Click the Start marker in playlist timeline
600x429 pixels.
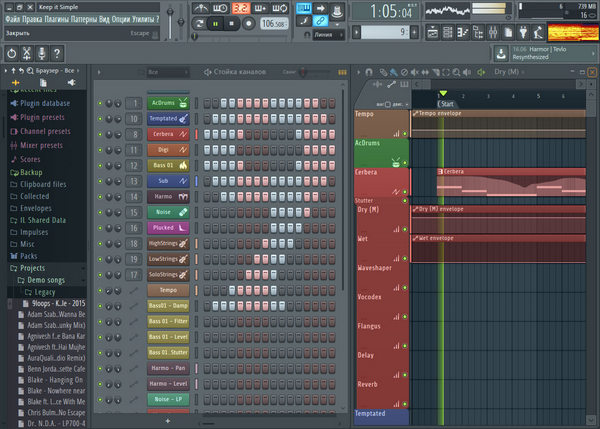(446, 104)
